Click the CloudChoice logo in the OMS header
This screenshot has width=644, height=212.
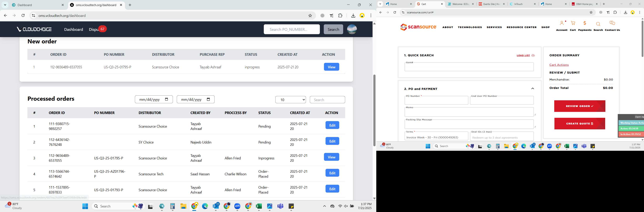(x=34, y=29)
